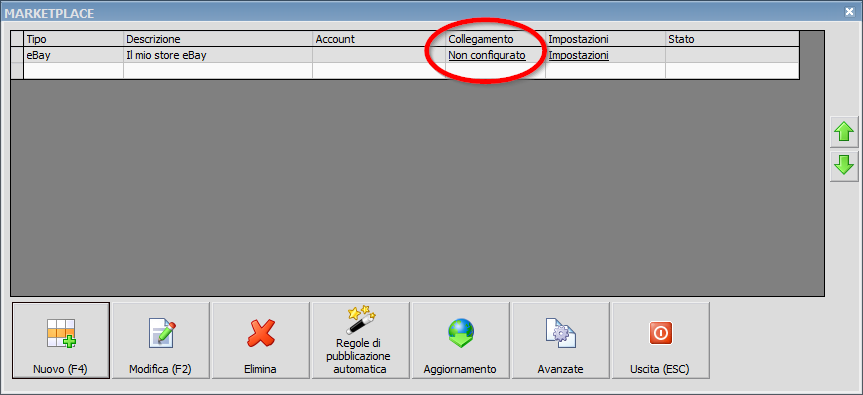Open Regole di pubblicazione automatica
Screen dimensions: 863x395
pyautogui.click(x=361, y=341)
